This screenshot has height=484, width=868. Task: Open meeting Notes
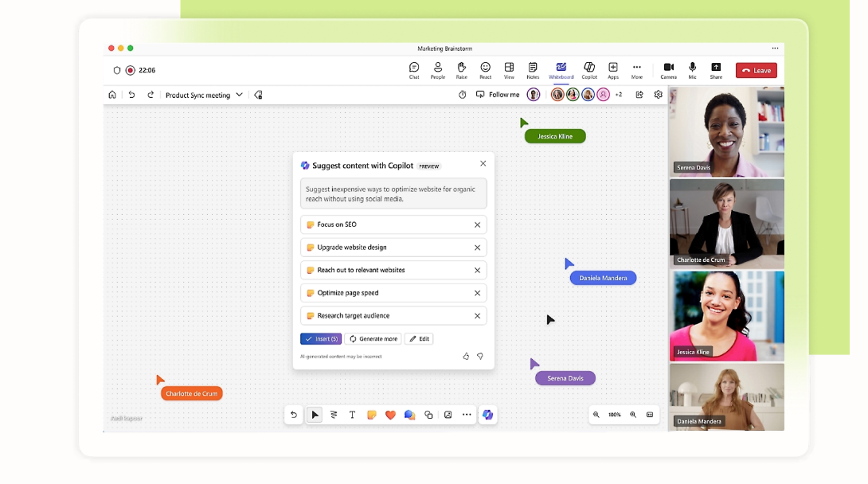point(533,70)
